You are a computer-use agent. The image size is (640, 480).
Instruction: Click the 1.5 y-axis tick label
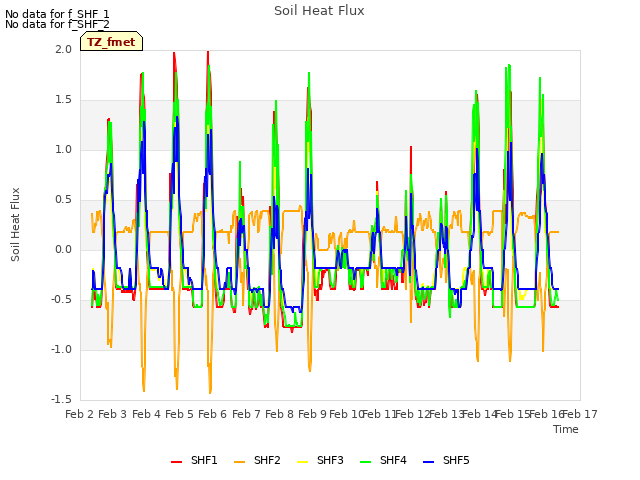pos(63,100)
